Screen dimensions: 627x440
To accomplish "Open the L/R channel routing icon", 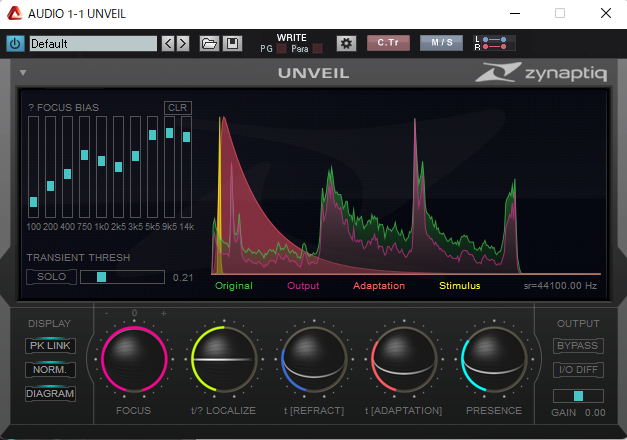I will 494,43.
